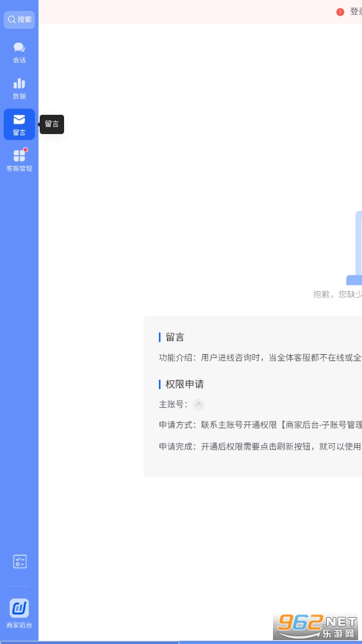This screenshot has height=644, width=362.
Task: Click the 权限申请 section heading
Action: tap(185, 384)
